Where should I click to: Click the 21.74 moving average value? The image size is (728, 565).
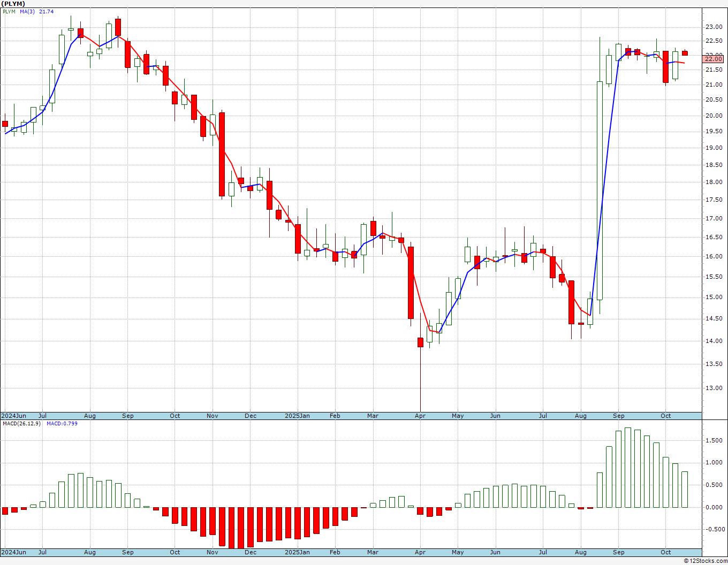click(x=47, y=12)
